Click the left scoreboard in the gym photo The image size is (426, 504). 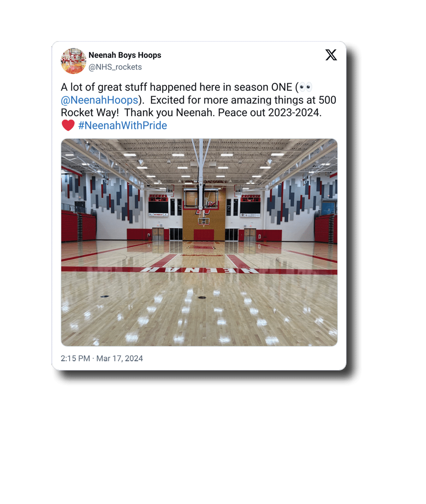(158, 206)
